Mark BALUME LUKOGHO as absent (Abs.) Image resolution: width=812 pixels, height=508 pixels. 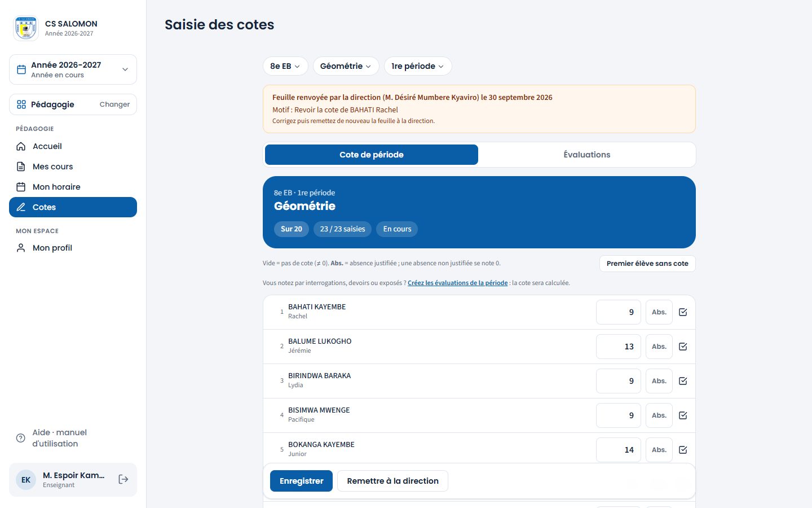tap(659, 347)
